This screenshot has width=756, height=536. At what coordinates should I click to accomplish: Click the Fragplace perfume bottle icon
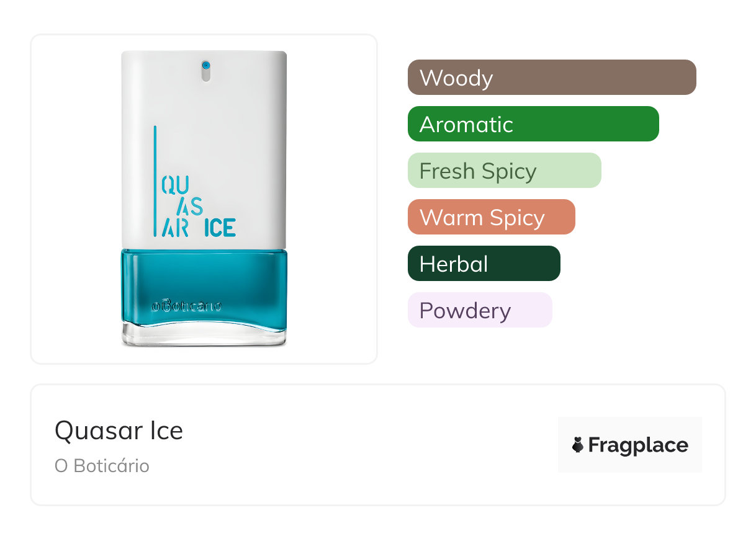578,445
